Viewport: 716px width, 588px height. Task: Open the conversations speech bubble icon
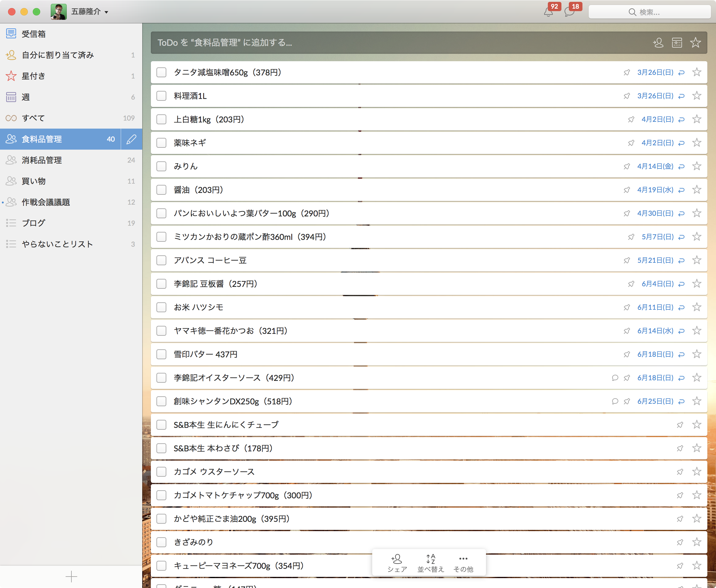coord(569,13)
